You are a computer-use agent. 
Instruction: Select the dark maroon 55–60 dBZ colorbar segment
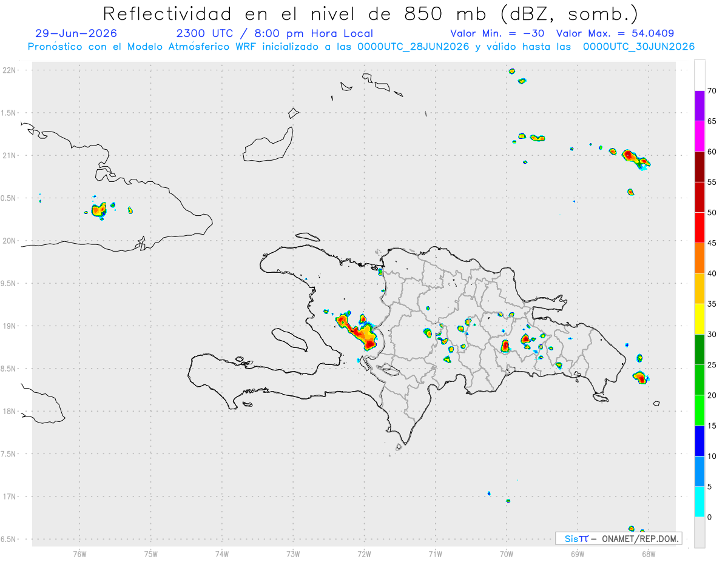699,167
